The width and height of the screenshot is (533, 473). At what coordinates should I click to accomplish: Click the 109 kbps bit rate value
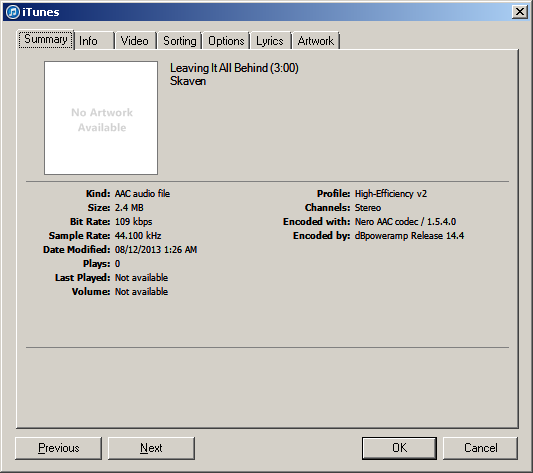pyautogui.click(x=134, y=222)
